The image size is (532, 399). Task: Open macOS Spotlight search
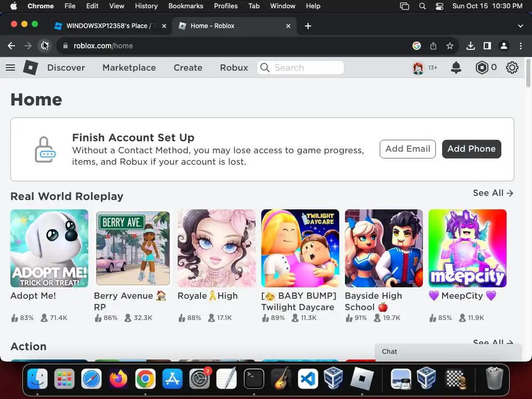422,6
